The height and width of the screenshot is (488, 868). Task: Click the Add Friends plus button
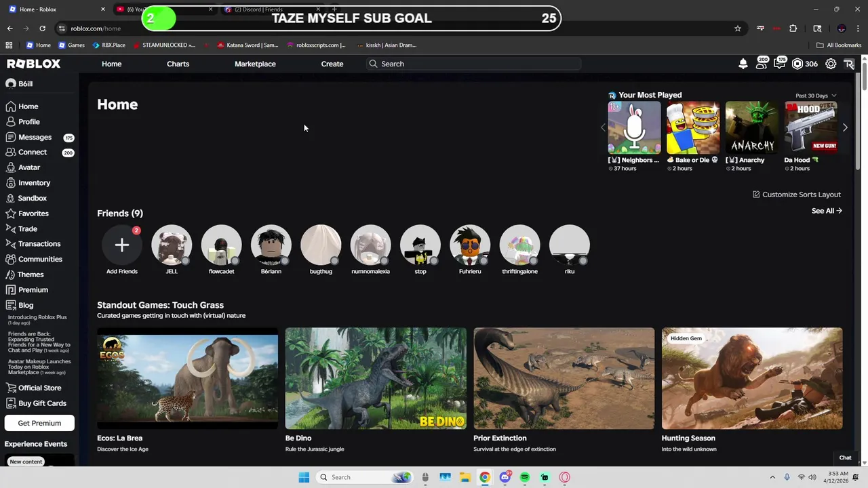point(122,245)
